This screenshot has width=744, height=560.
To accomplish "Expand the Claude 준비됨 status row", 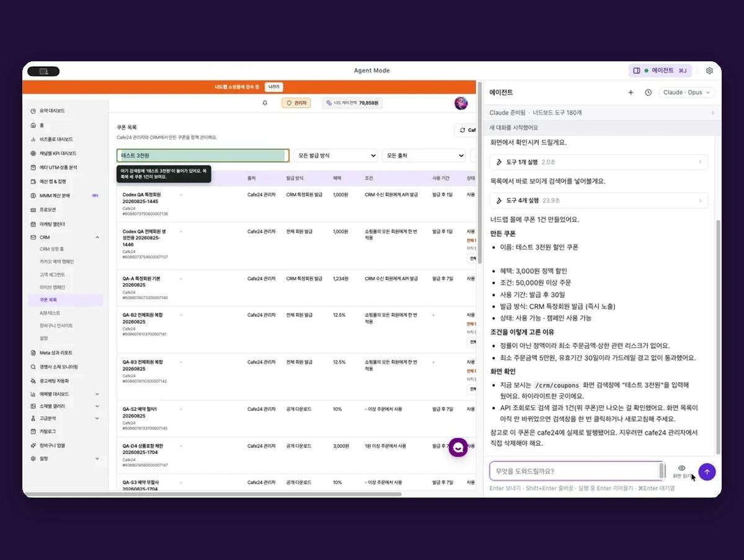I will (602, 113).
